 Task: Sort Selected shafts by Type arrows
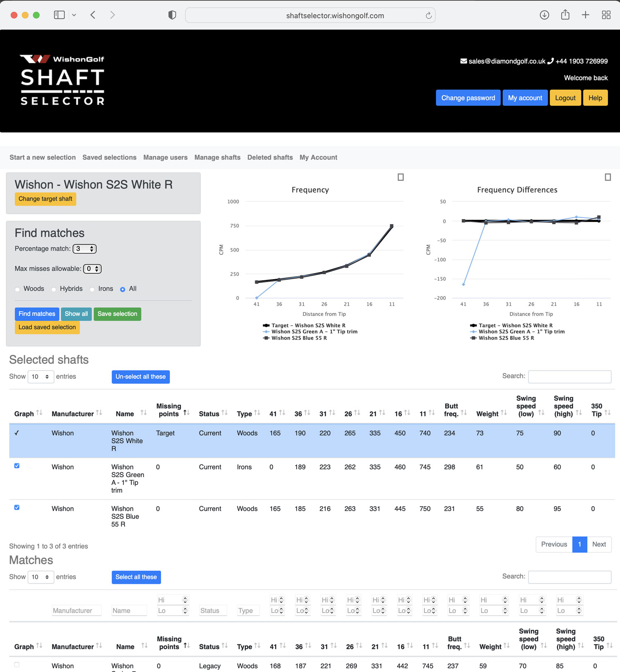[x=257, y=413]
